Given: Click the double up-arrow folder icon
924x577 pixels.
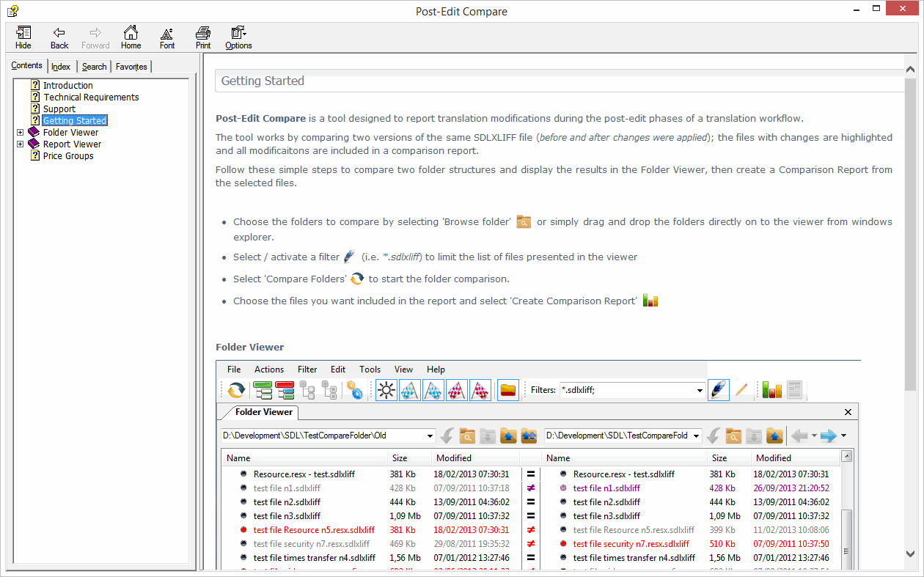Looking at the screenshot, I should 529,435.
